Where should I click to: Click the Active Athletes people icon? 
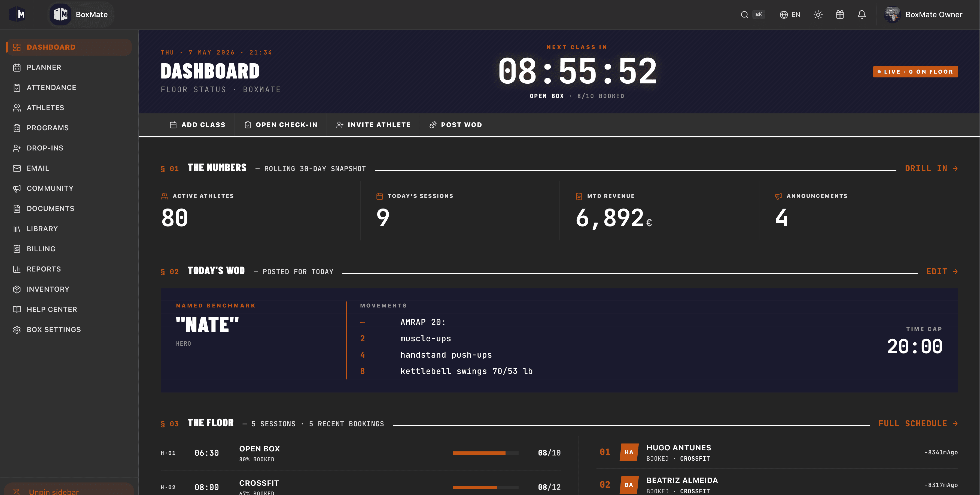[x=164, y=196]
